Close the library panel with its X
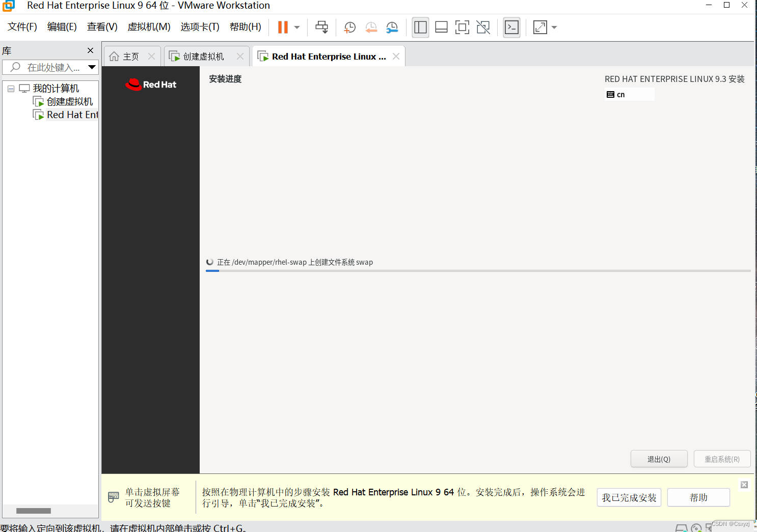The height and width of the screenshot is (532, 757). click(x=91, y=50)
